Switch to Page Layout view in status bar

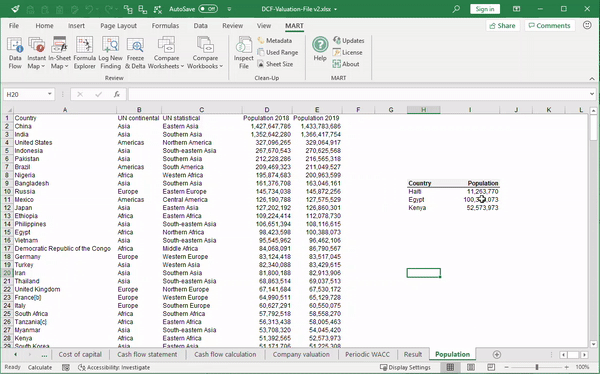pos(471,367)
